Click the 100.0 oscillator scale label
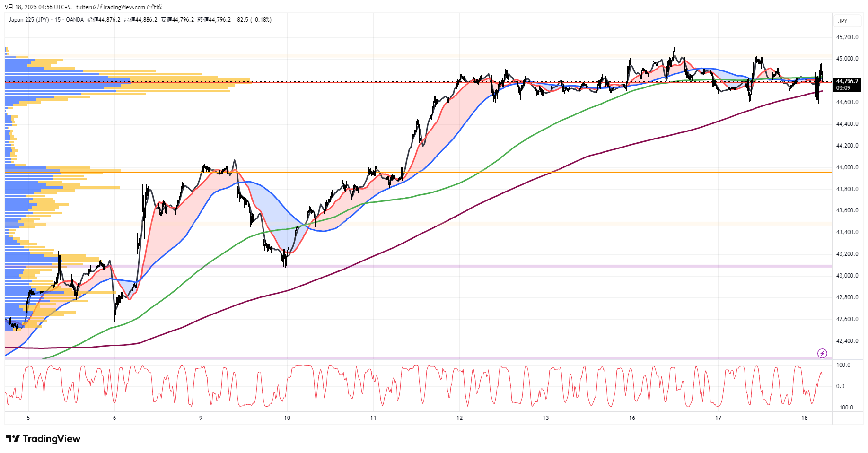This screenshot has height=453, width=868. [x=843, y=365]
